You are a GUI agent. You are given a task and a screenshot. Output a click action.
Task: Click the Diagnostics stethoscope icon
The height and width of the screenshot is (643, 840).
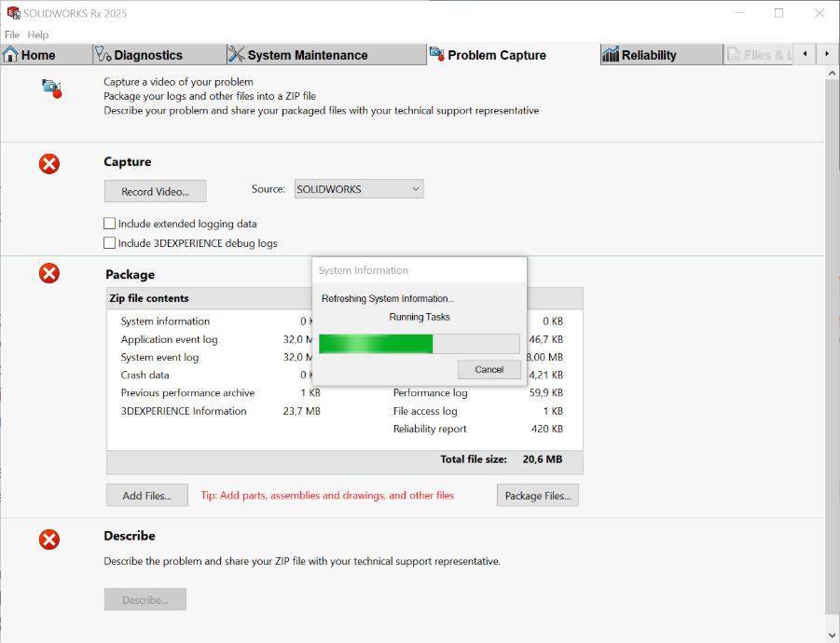[103, 55]
